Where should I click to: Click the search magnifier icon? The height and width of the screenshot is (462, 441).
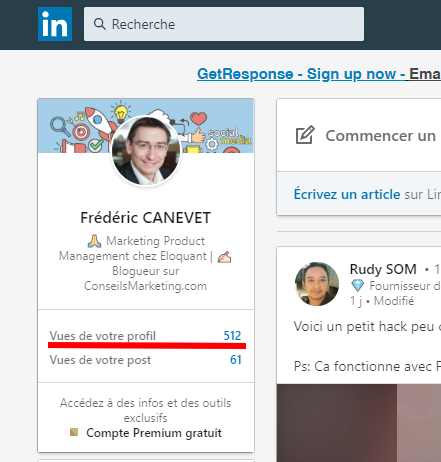click(99, 24)
